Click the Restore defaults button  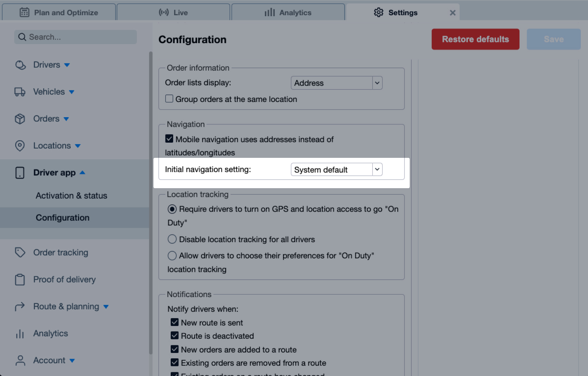(475, 39)
